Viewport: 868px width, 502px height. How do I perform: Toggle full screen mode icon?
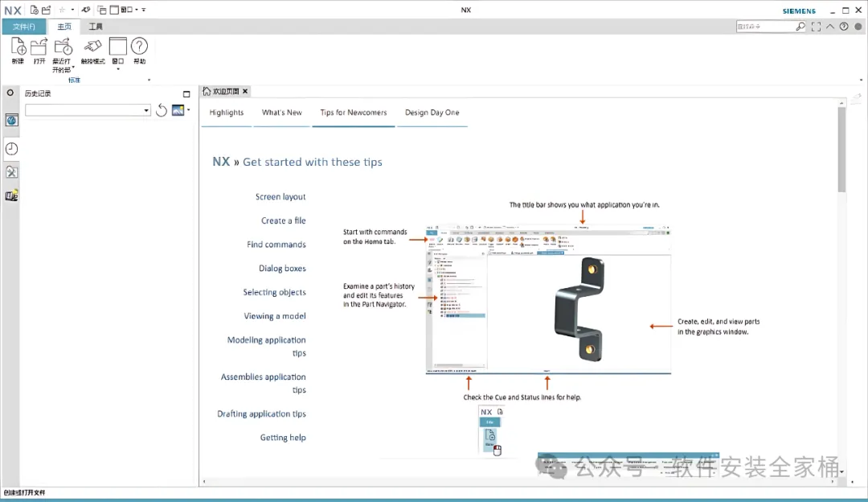(816, 27)
